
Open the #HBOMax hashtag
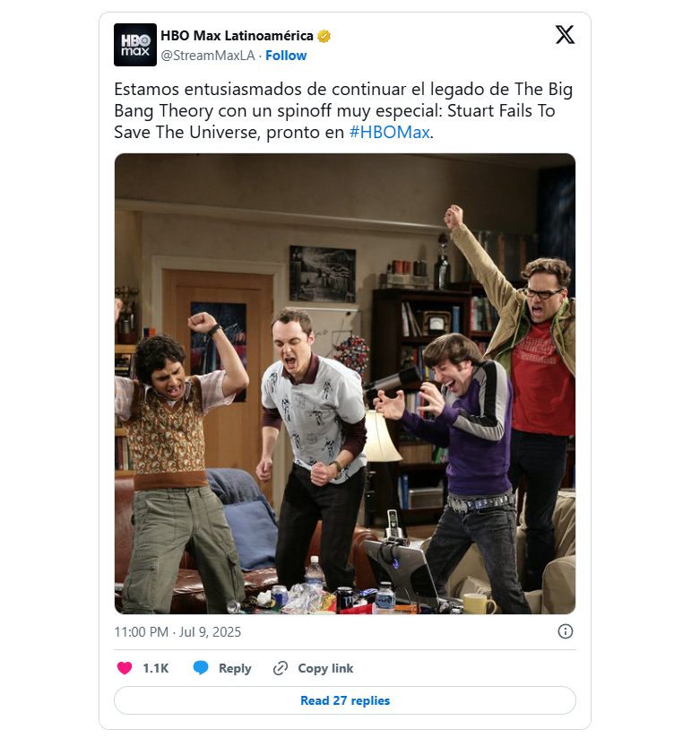[x=390, y=132]
